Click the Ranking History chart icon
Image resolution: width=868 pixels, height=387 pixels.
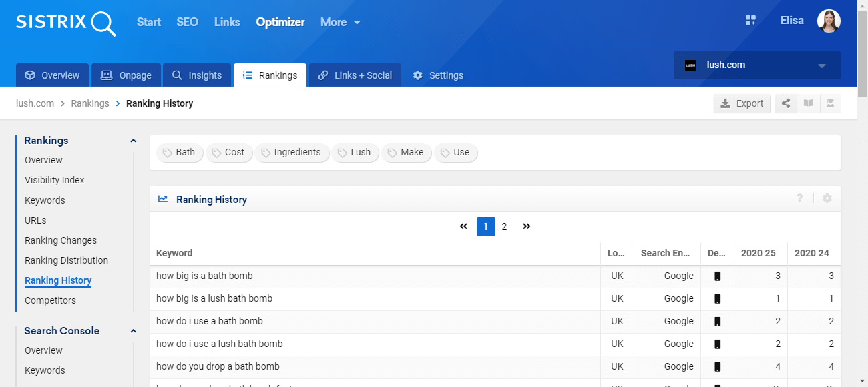163,199
